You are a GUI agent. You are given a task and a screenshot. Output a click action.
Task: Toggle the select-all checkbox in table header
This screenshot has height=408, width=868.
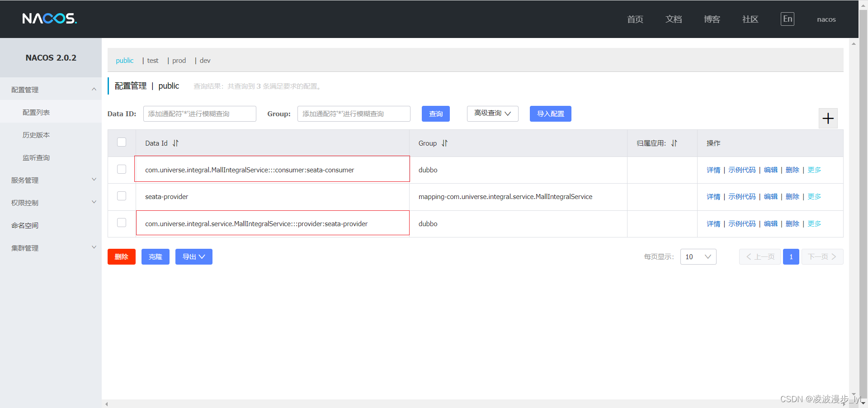[122, 142]
